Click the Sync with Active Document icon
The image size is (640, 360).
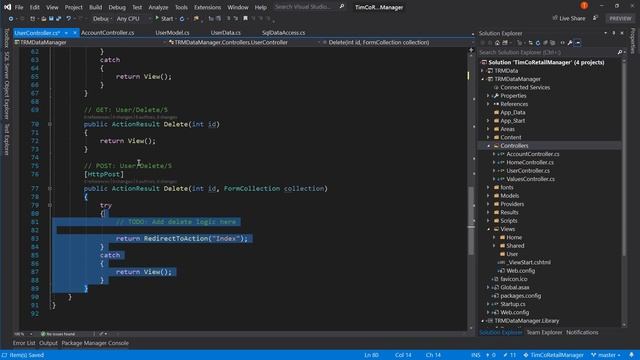coord(531,43)
